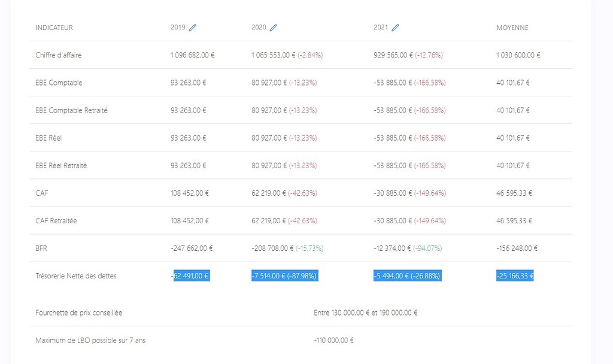
Task: Click the Fourchette de prix conseillée label
Action: coord(78,313)
